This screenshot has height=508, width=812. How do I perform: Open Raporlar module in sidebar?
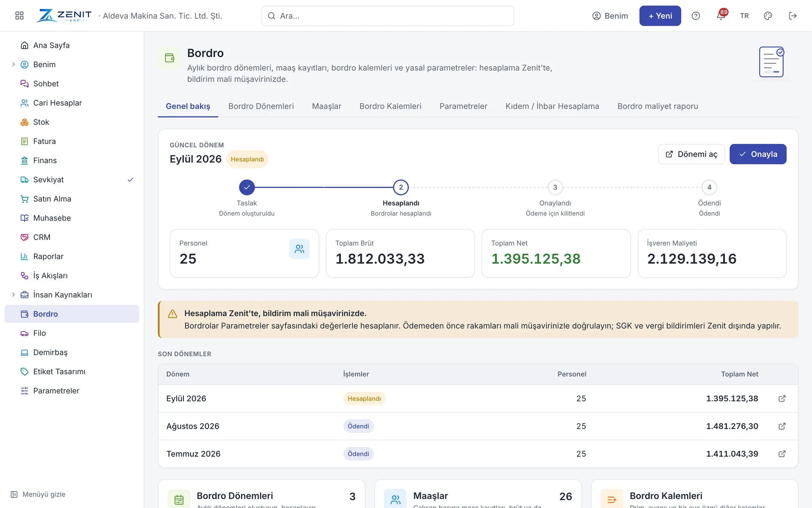(72, 257)
